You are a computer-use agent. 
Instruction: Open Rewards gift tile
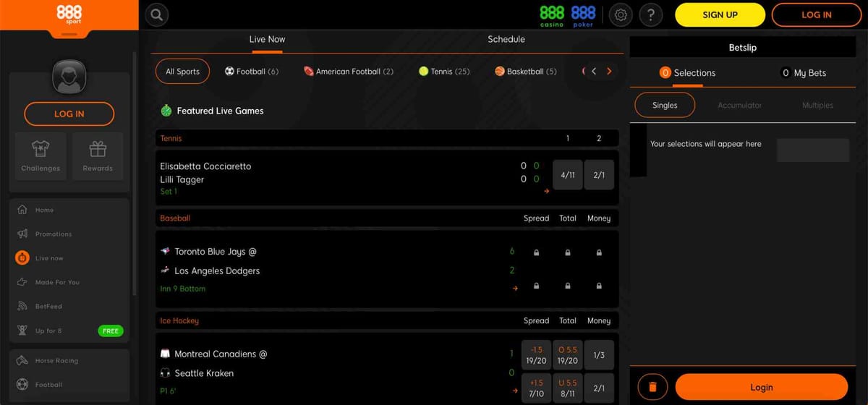[x=98, y=156]
